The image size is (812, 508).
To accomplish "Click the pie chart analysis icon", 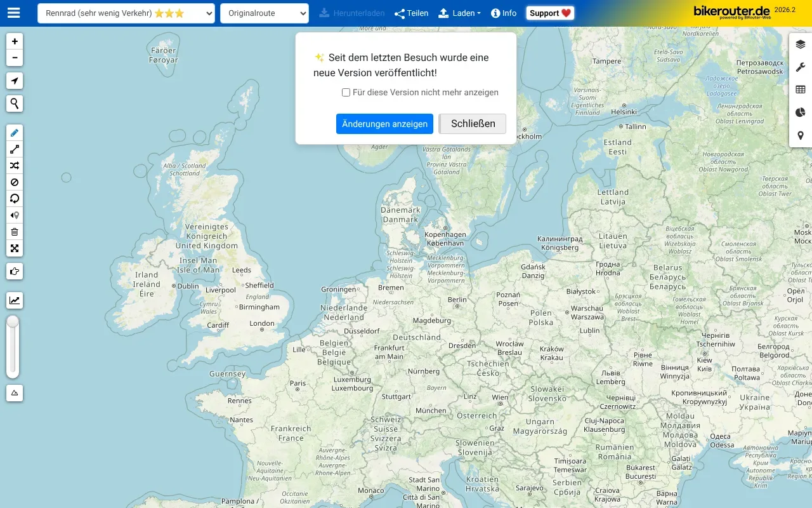I will 801,112.
